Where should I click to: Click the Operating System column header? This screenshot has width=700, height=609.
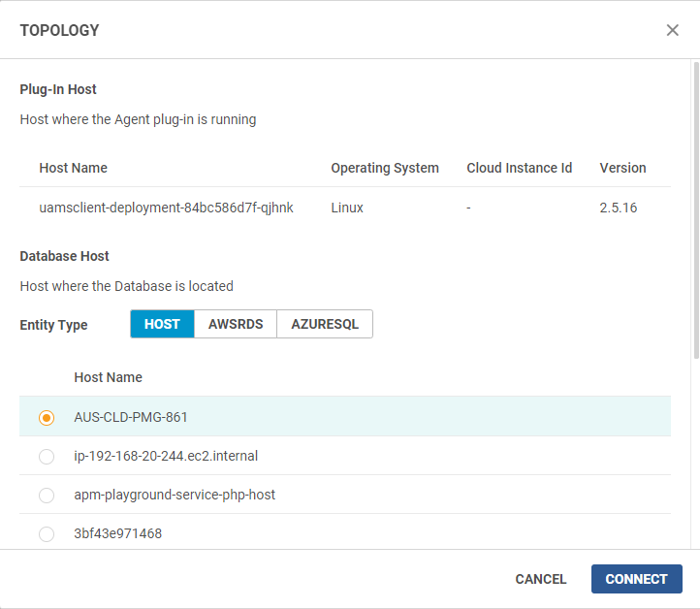[x=385, y=168]
